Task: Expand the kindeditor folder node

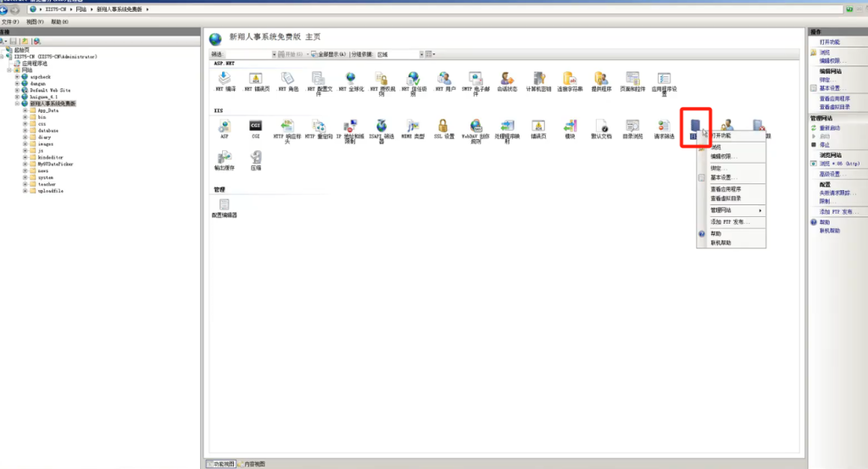Action: 25,157
